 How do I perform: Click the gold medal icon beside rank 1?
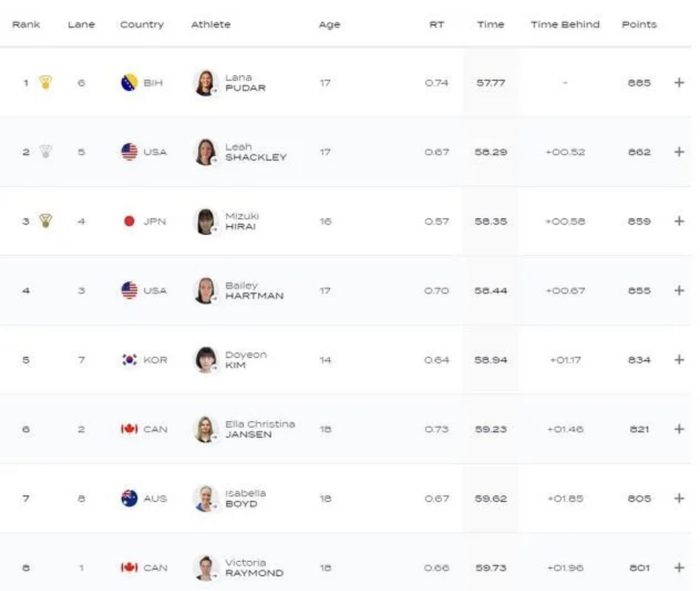pos(45,82)
